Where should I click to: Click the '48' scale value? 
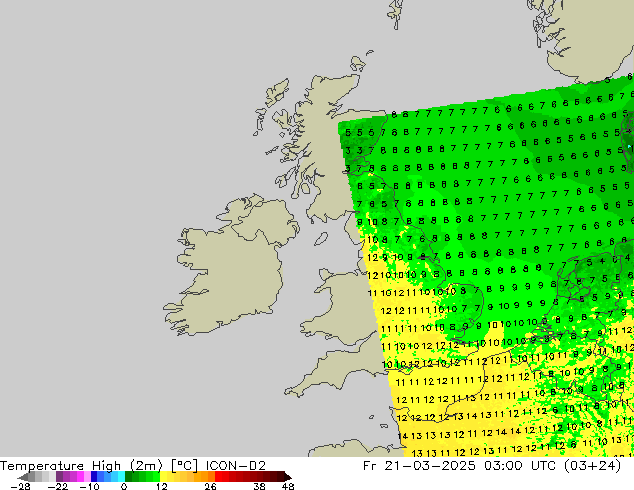(288, 486)
